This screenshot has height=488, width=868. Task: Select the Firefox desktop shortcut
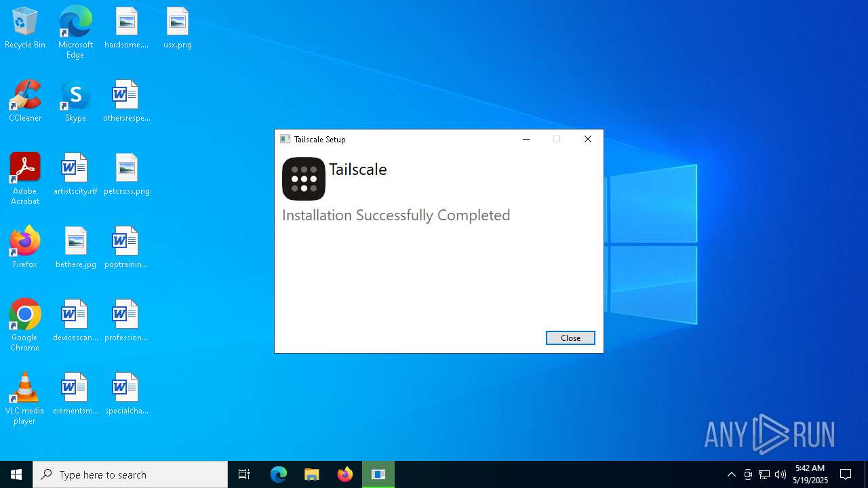pos(25,247)
